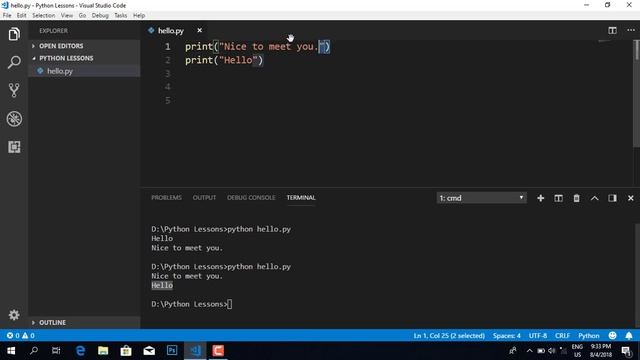This screenshot has width=640, height=360.
Task: Open Task View on the taskbar
Action: pyautogui.click(x=56, y=351)
